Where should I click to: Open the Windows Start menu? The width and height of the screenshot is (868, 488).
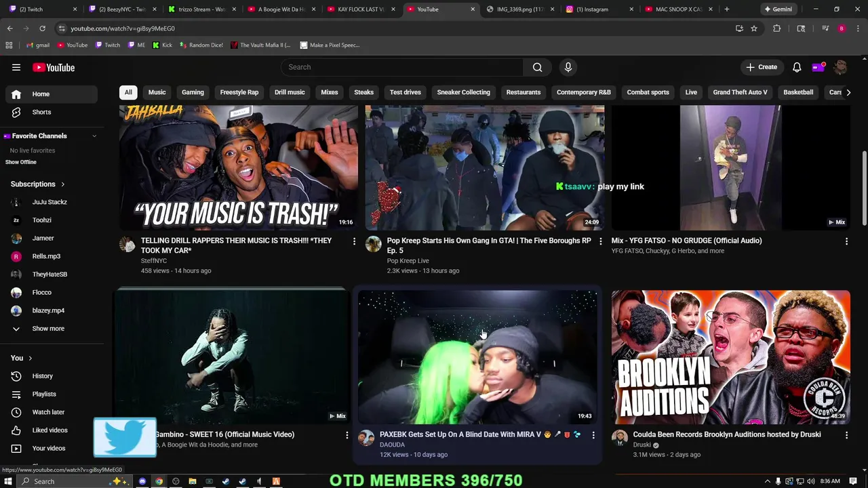point(8,481)
